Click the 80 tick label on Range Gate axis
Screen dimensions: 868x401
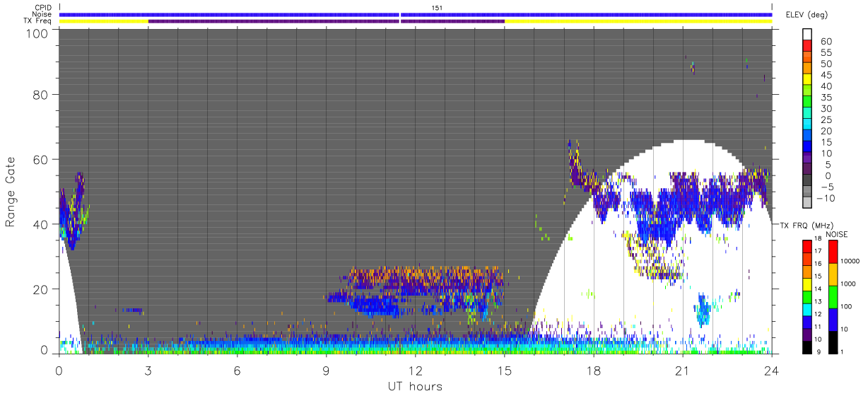point(42,94)
